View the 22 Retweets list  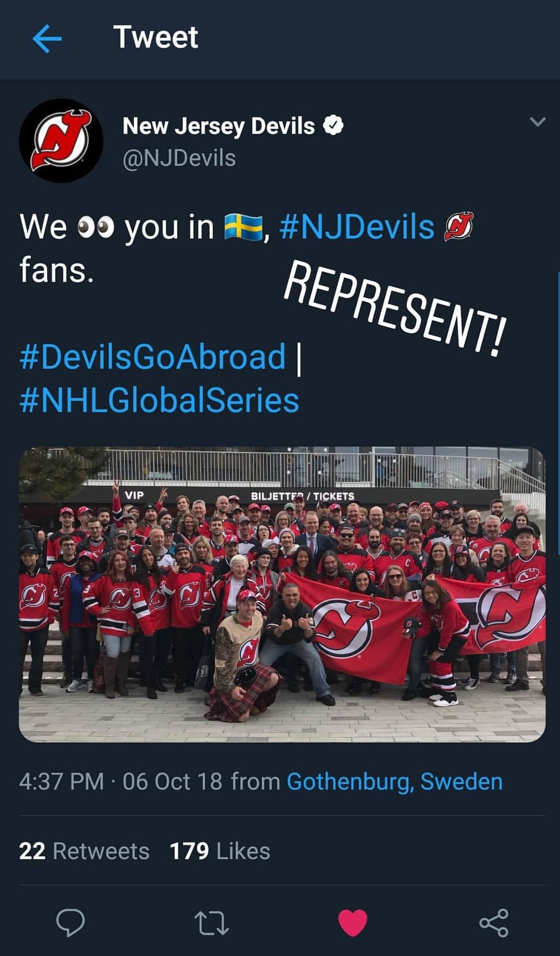(84, 851)
